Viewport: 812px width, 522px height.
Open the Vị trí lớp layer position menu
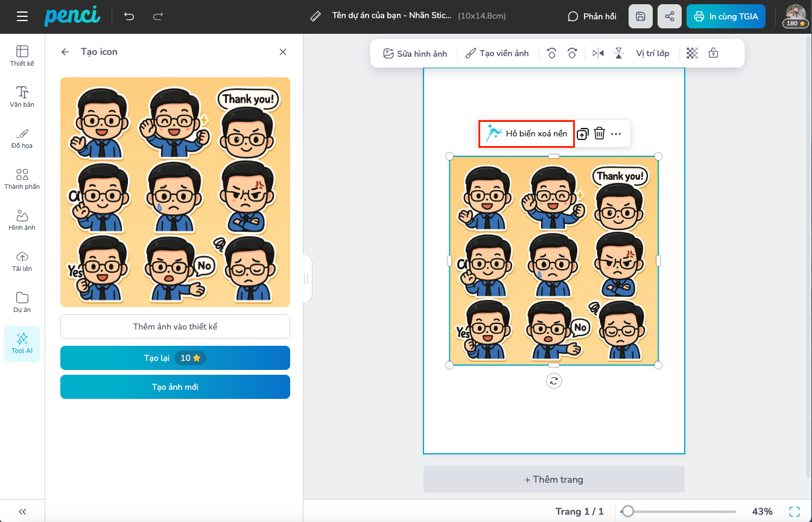tap(652, 53)
